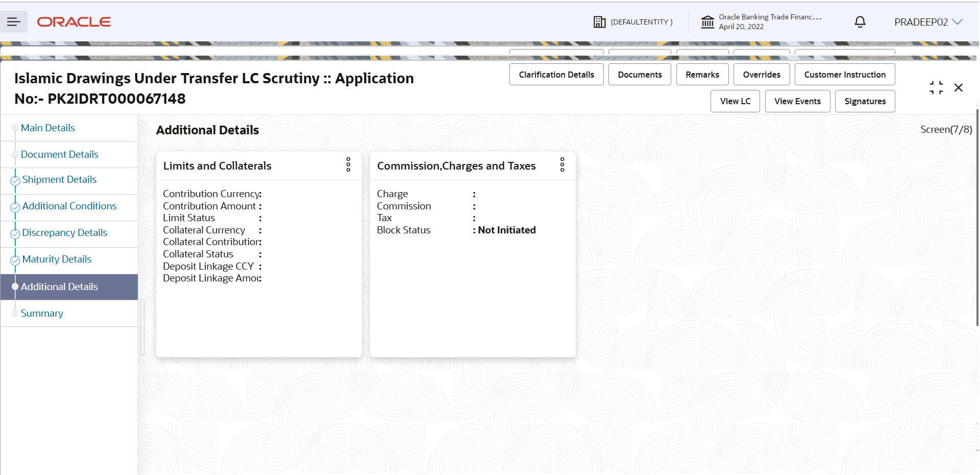Select the Summary step
This screenshot has width=980, height=475.
[x=42, y=313]
